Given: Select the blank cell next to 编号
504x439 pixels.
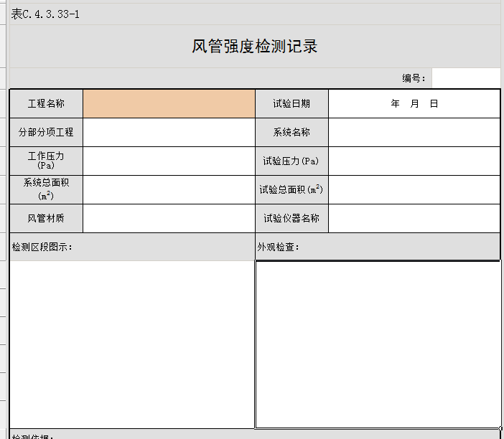Looking at the screenshot, I should click(x=465, y=78).
